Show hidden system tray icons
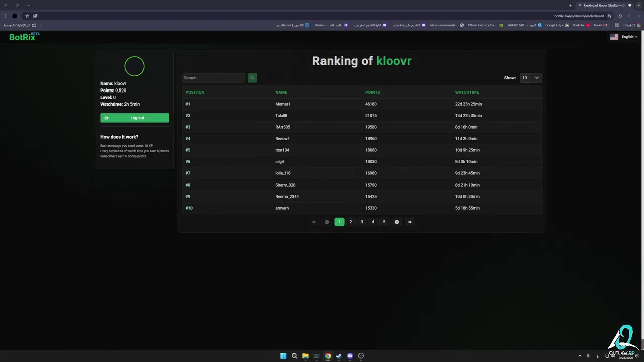Screen dimensions: 644x362 pyautogui.click(x=580, y=356)
